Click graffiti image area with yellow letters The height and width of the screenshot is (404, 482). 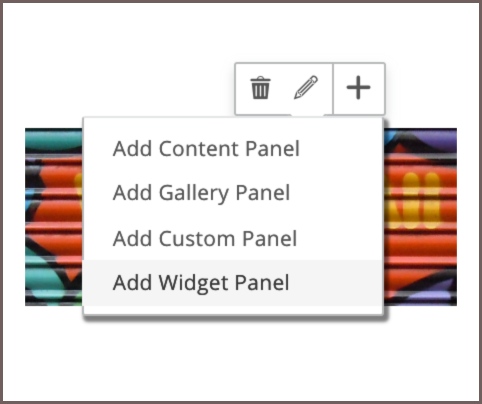417,200
